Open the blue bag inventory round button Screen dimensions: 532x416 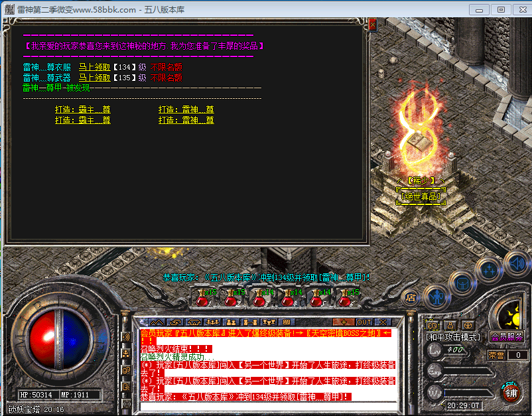pos(462,283)
